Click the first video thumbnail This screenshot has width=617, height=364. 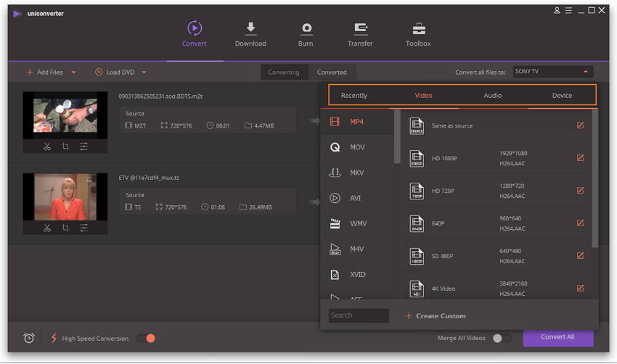click(65, 115)
